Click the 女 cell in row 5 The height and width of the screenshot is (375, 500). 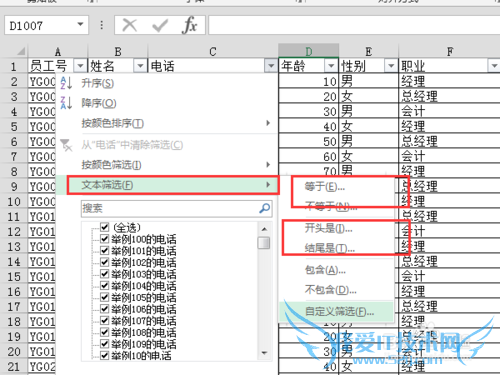point(368,126)
